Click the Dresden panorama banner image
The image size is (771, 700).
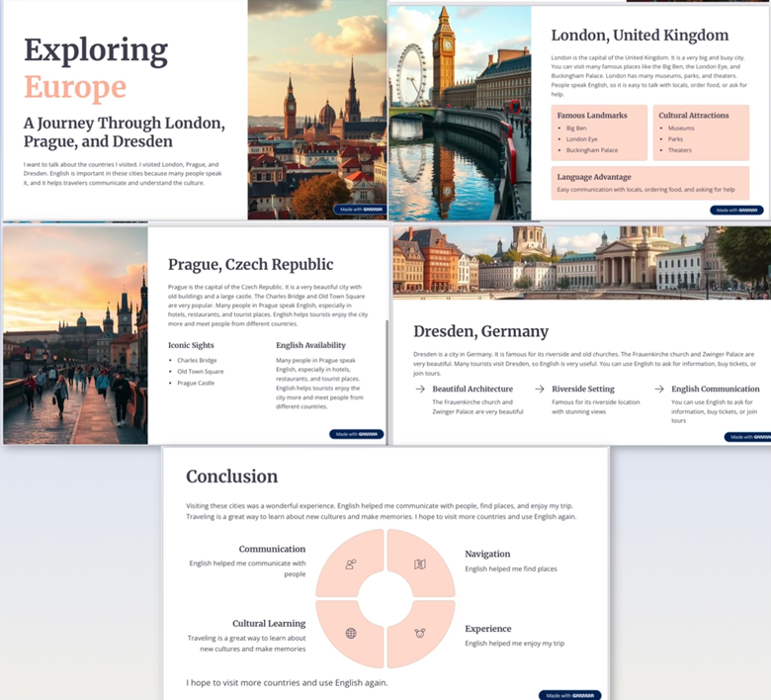581,262
